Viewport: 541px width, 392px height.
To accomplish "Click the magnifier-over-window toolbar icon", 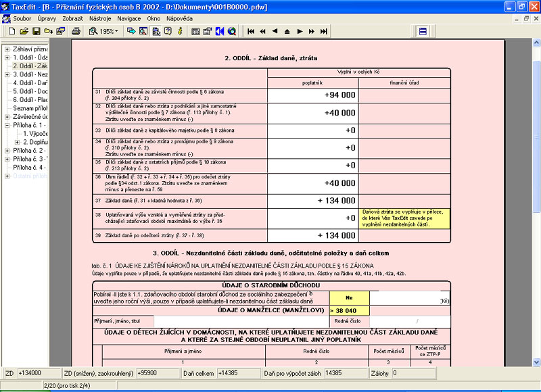I will pos(143,31).
